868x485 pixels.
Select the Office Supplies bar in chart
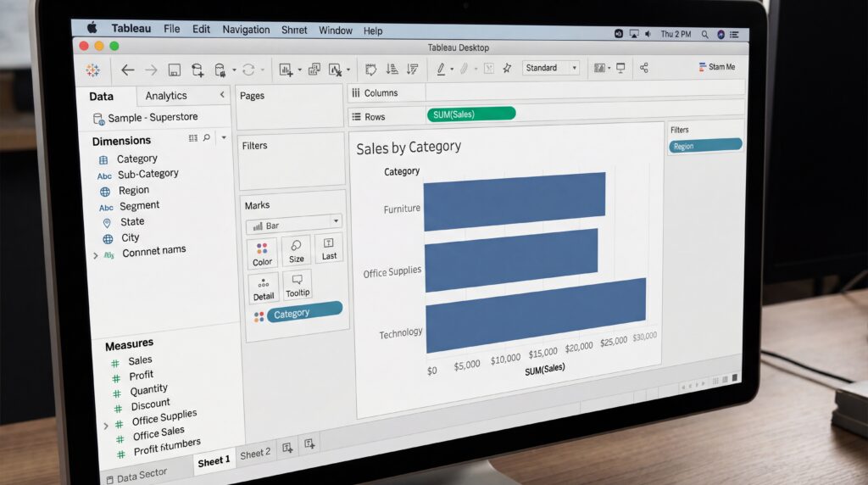coord(511,260)
